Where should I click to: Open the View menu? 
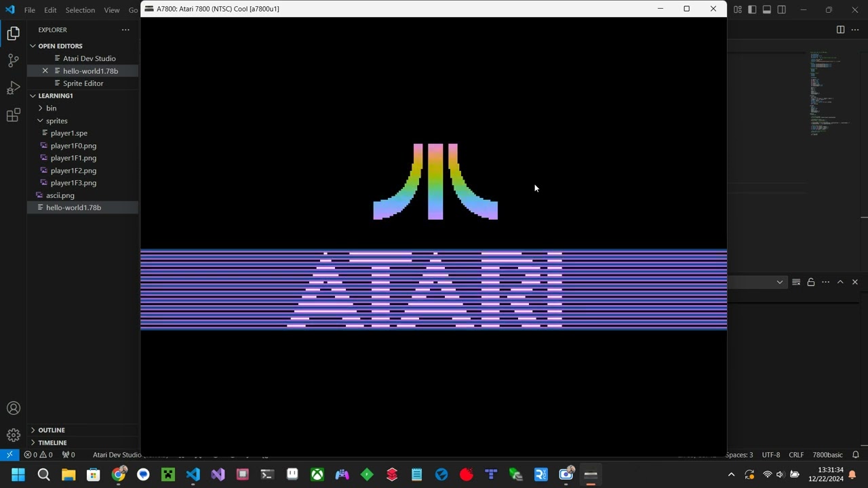coord(112,10)
